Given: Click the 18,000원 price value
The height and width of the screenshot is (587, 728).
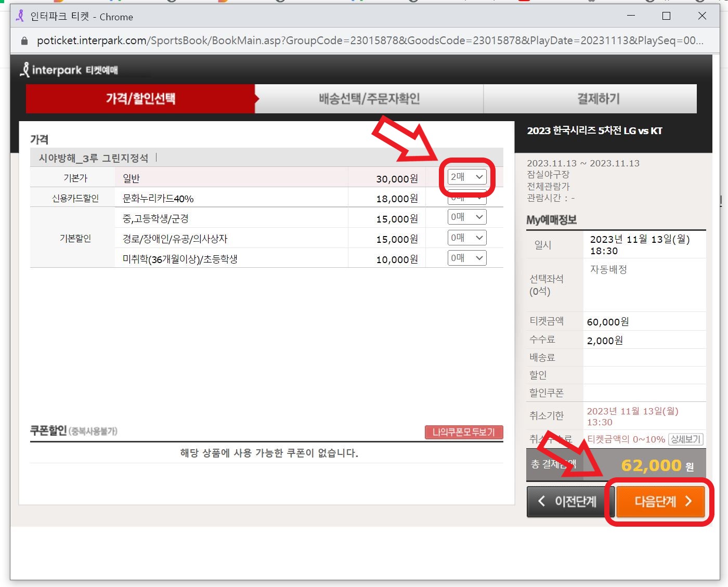Looking at the screenshot, I should (x=397, y=199).
